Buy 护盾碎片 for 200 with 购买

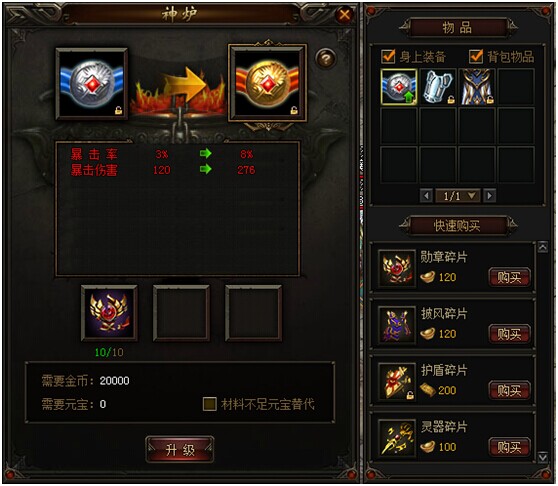tap(509, 391)
